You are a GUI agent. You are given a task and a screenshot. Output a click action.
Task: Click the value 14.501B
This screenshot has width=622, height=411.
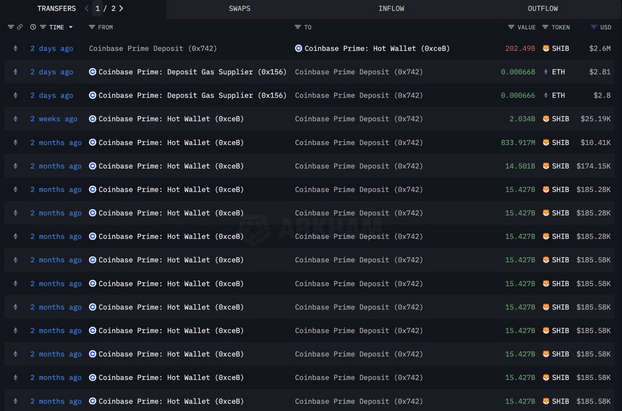(520, 166)
